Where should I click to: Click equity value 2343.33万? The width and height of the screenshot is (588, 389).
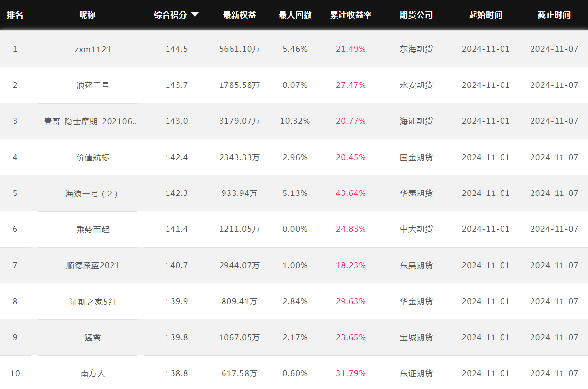(x=239, y=157)
